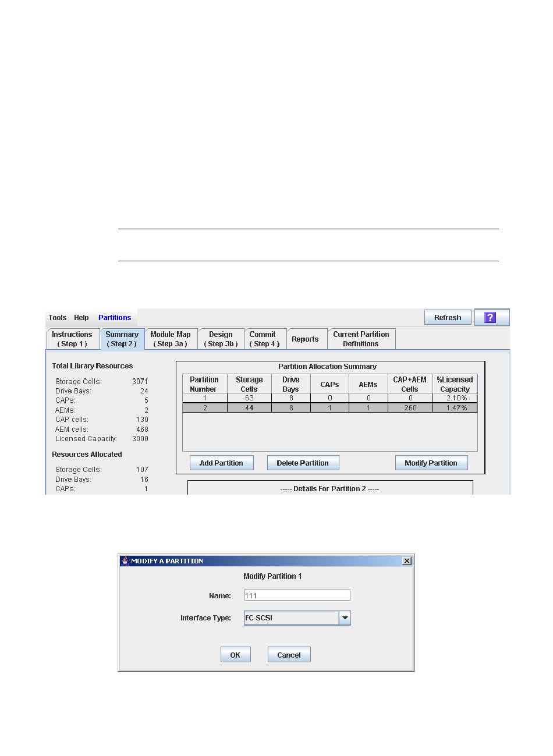Click CAP+AEM Cells value 260
This screenshot has width=553, height=756.
tap(410, 408)
